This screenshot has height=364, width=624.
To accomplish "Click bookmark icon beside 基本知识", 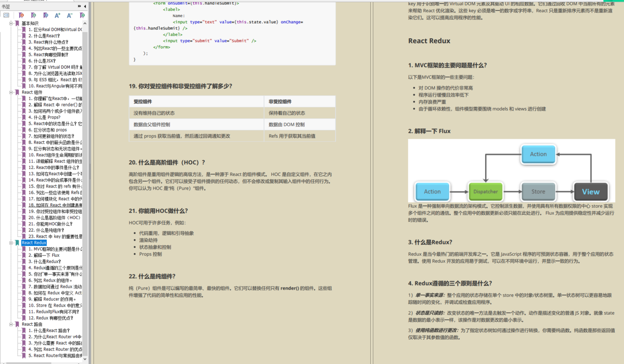I will (17, 23).
